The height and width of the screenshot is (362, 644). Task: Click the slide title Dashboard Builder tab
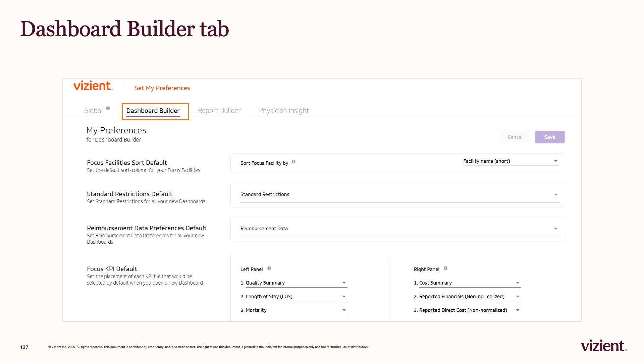coord(124,29)
